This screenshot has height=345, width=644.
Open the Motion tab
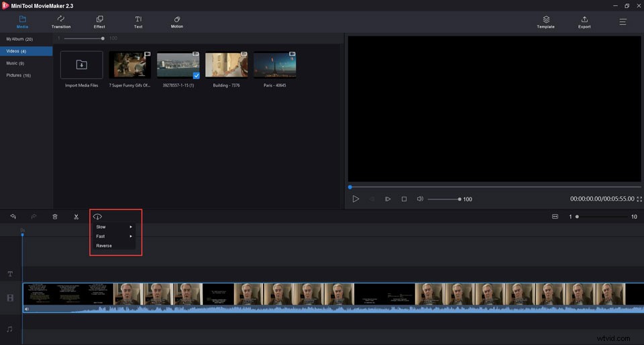(x=177, y=21)
